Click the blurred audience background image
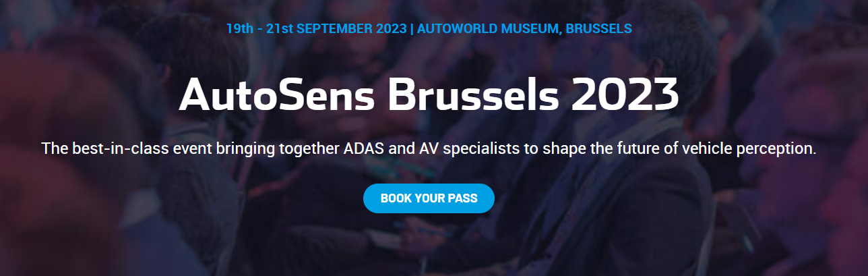The height and width of the screenshot is (276, 868). [101, 223]
